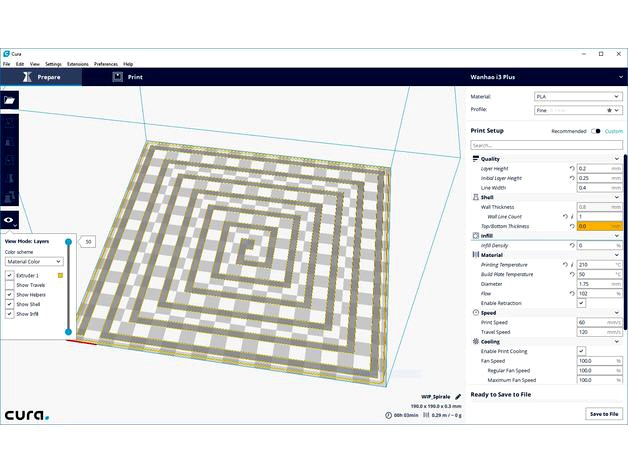The image size is (628, 472).
Task: Switch to the Prepare tab
Action: point(41,77)
